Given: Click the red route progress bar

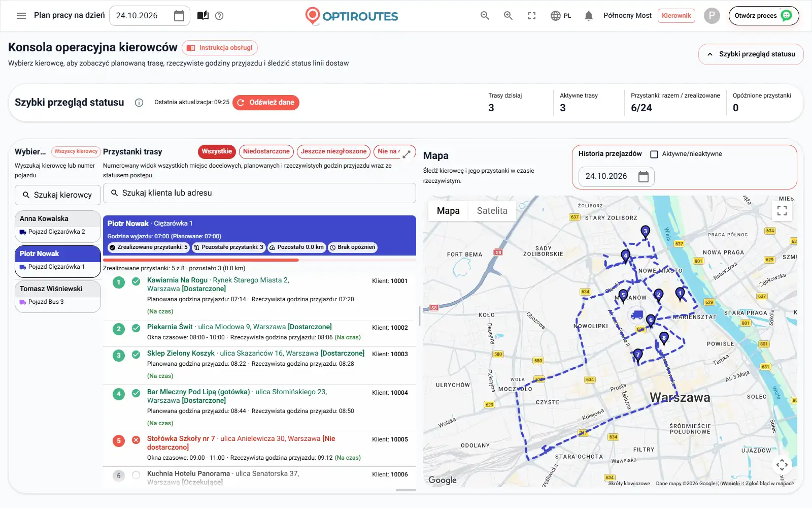Looking at the screenshot, I should [201, 260].
